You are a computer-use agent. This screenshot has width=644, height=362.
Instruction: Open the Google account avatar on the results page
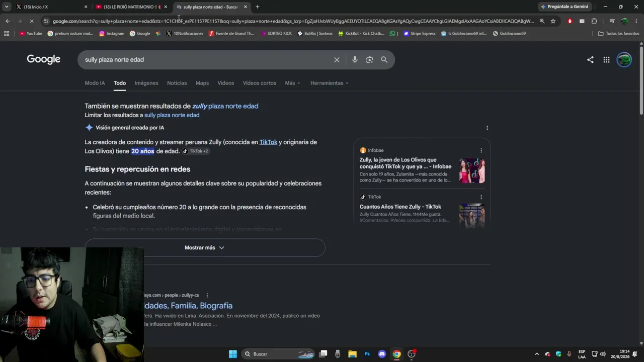point(624,60)
